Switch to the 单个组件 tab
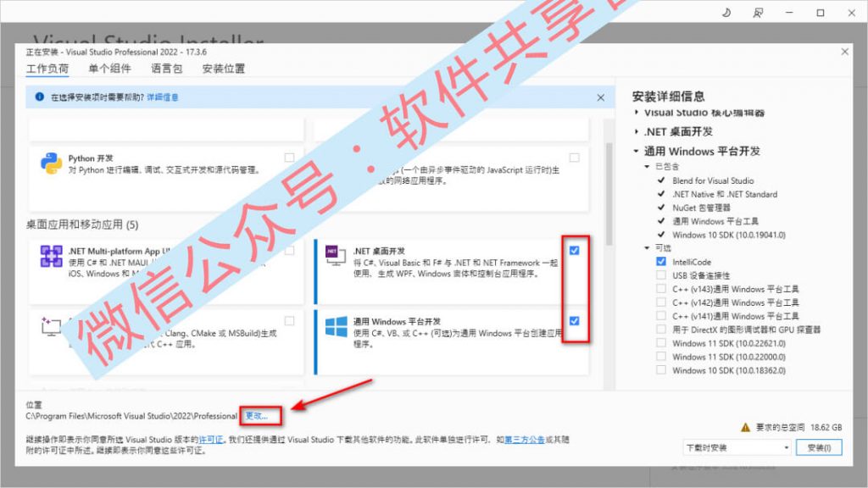This screenshot has width=868, height=488. [109, 69]
